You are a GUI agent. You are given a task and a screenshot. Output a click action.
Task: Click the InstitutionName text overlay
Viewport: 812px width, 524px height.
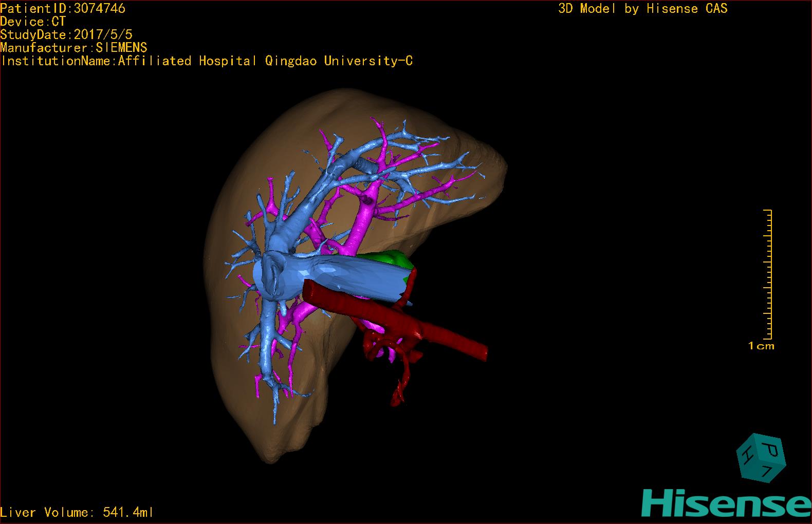207,61
